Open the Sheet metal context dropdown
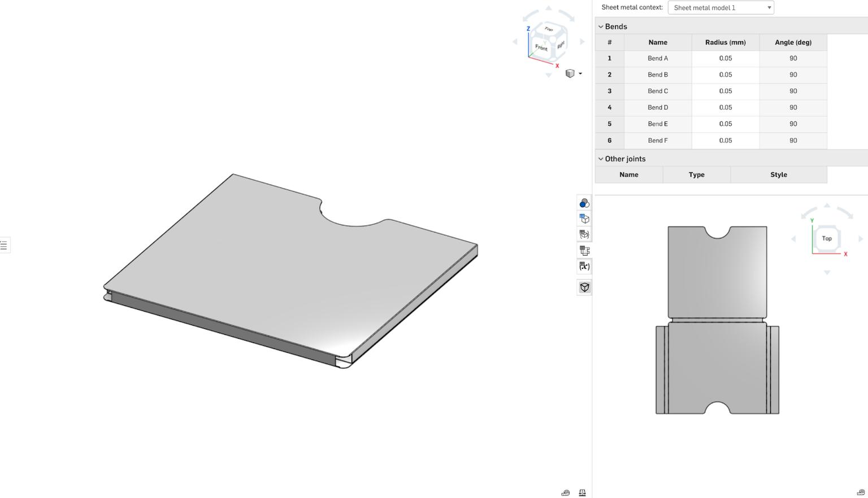This screenshot has width=868, height=498. [x=721, y=7]
